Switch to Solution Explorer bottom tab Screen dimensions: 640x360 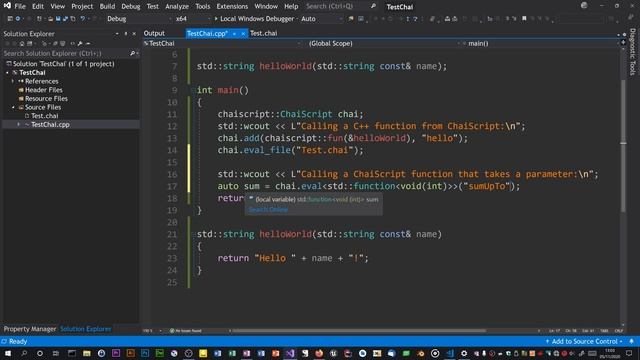(86, 329)
